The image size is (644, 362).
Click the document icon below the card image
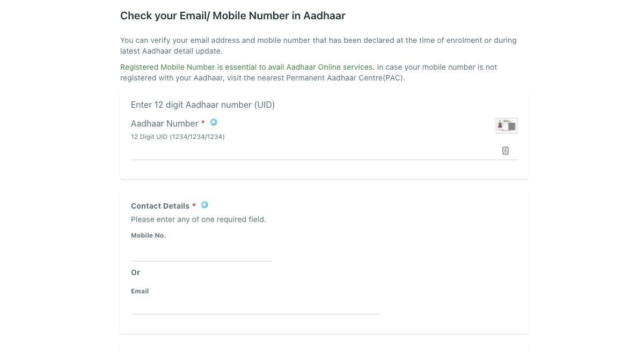point(505,151)
